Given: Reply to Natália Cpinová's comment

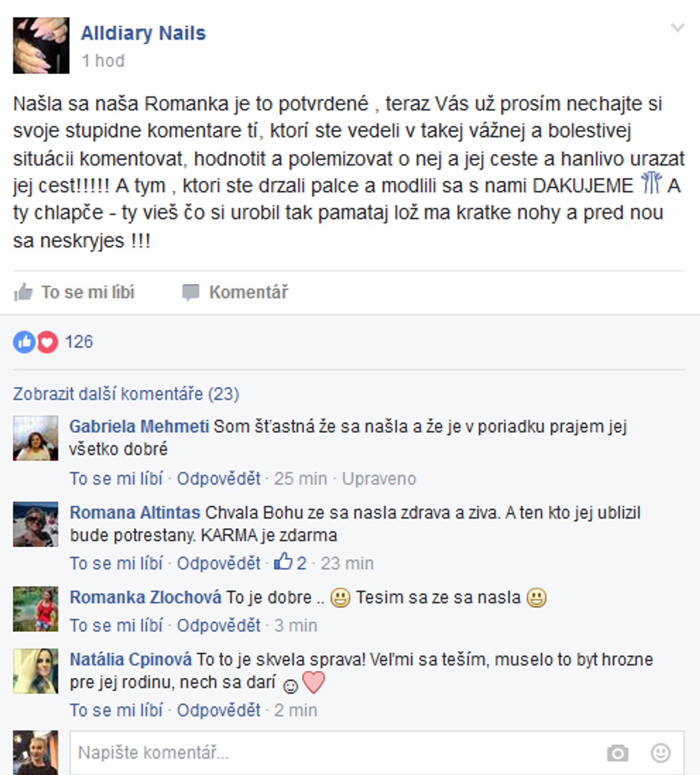Looking at the screenshot, I should point(218,710).
